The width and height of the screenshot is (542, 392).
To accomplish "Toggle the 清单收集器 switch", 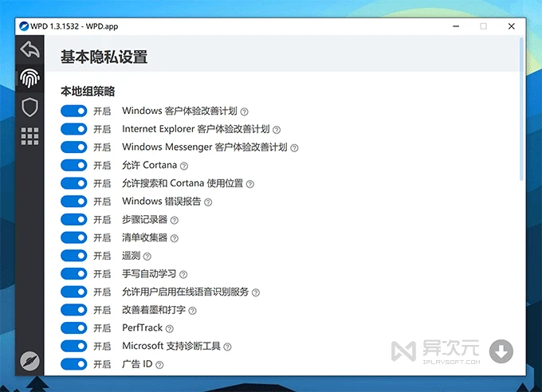I will (x=73, y=237).
